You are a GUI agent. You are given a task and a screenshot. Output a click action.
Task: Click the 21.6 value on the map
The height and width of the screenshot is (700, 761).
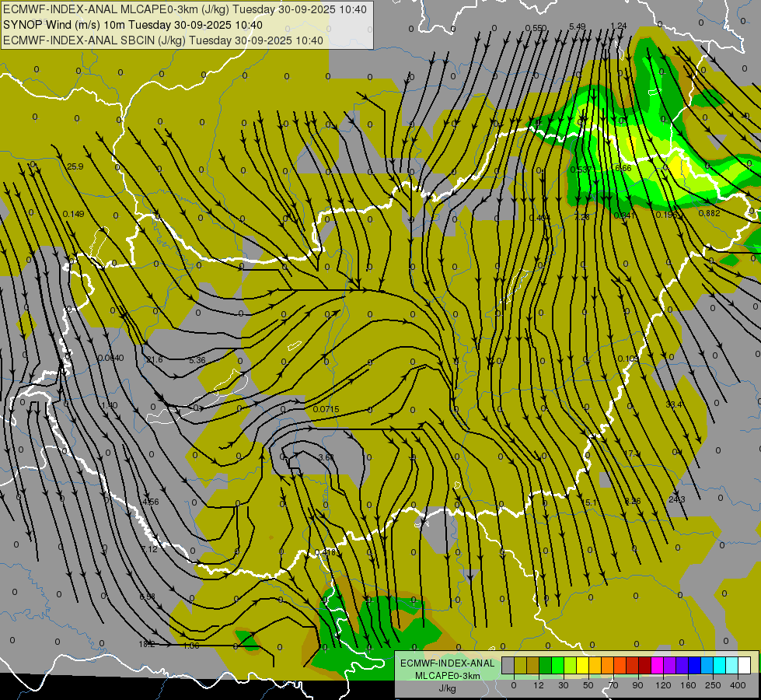tap(155, 359)
